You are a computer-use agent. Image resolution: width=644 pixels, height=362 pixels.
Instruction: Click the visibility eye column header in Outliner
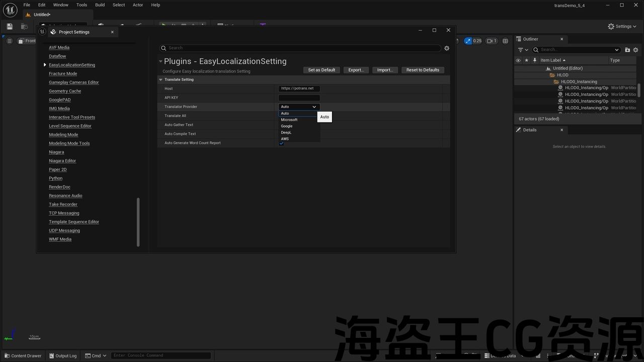(x=518, y=60)
